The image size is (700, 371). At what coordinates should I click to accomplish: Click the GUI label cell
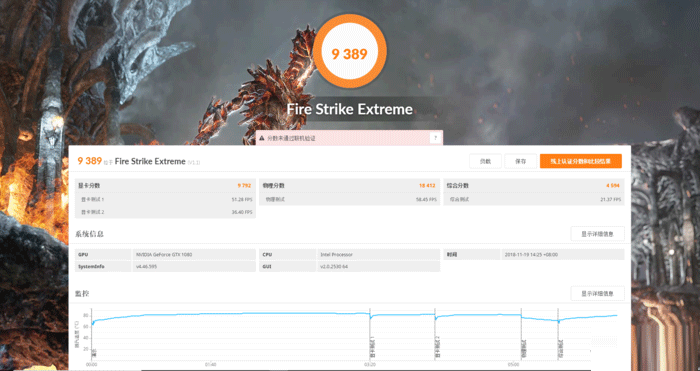coord(287,267)
